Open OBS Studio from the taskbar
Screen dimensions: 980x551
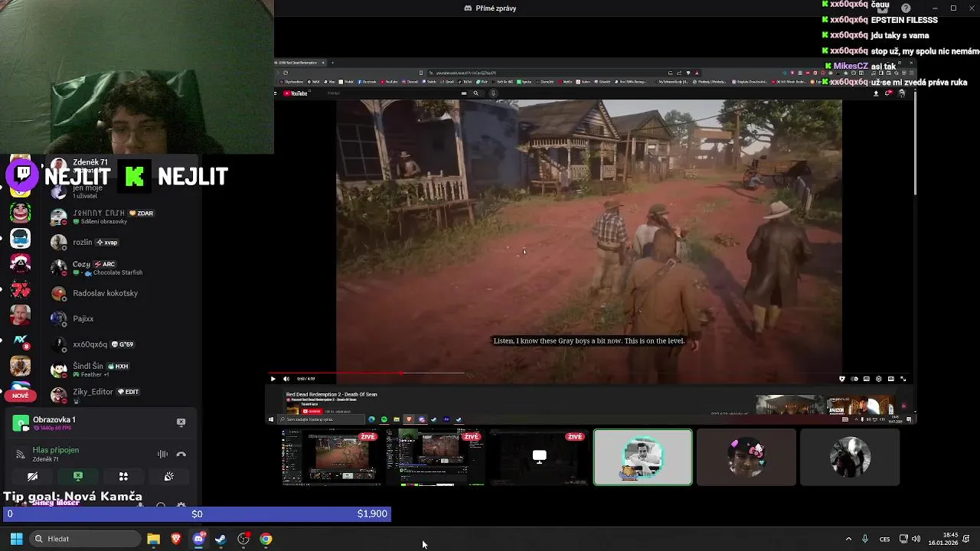click(x=243, y=539)
